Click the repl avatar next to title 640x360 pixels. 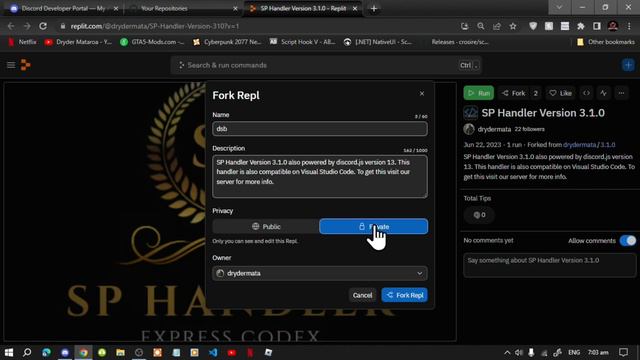[x=470, y=113]
